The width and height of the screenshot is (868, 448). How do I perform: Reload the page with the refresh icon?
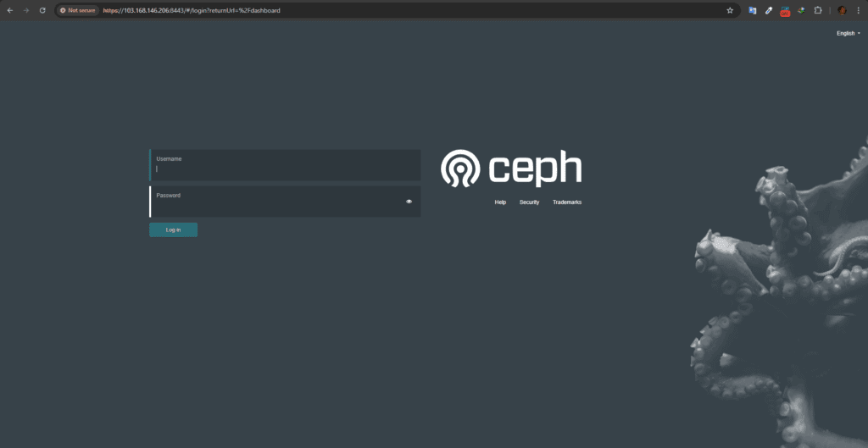(42, 10)
